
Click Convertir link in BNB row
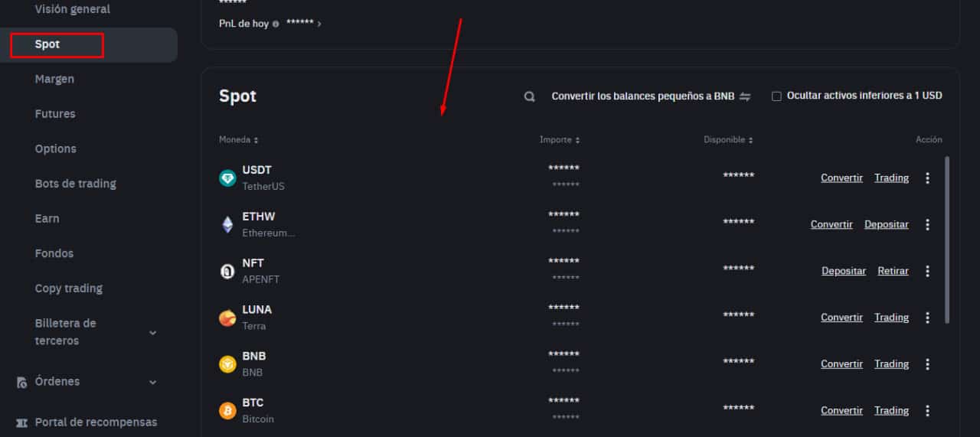pyautogui.click(x=842, y=364)
